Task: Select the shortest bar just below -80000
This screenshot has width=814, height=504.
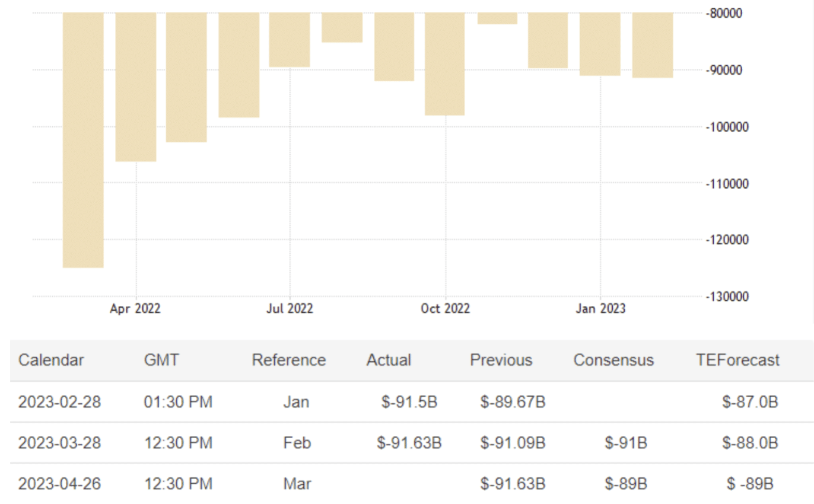Action: [497, 18]
